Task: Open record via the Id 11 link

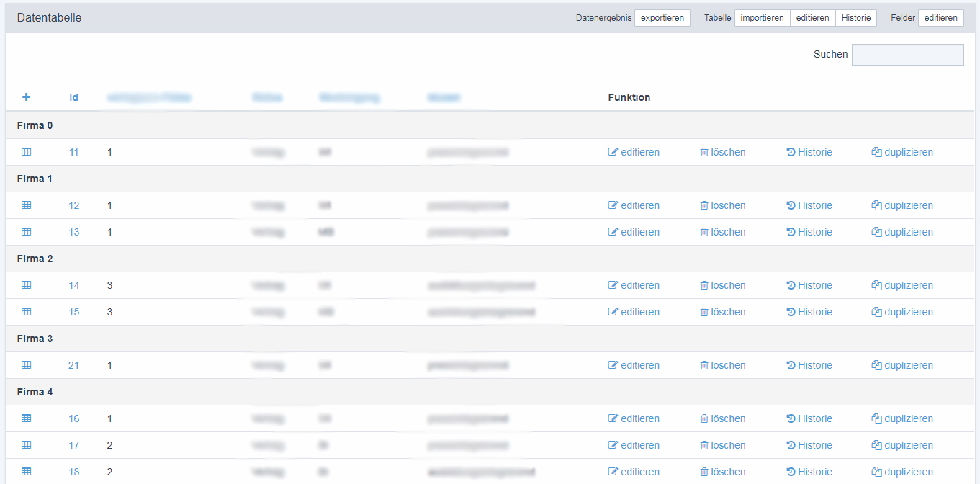Action: coord(73,152)
